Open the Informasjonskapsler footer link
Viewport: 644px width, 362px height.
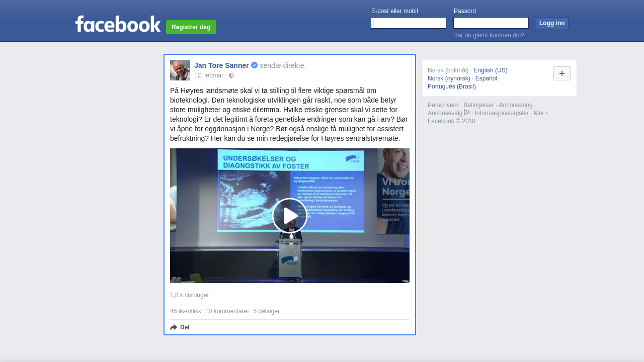[x=502, y=113]
